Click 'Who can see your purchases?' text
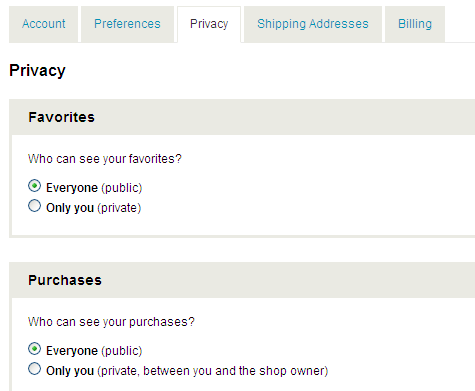 tap(111, 322)
